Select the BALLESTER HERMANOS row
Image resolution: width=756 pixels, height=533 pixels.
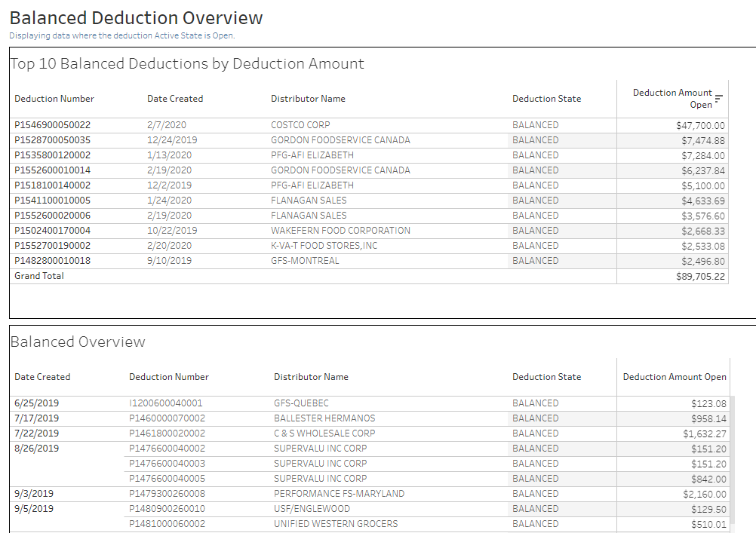point(324,418)
